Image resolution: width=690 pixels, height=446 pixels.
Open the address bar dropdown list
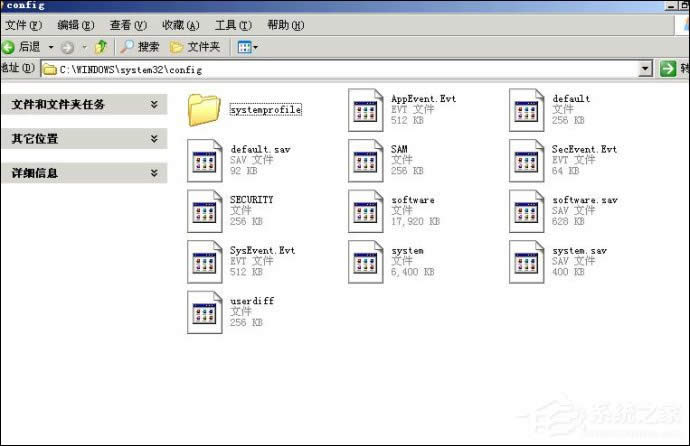click(646, 69)
